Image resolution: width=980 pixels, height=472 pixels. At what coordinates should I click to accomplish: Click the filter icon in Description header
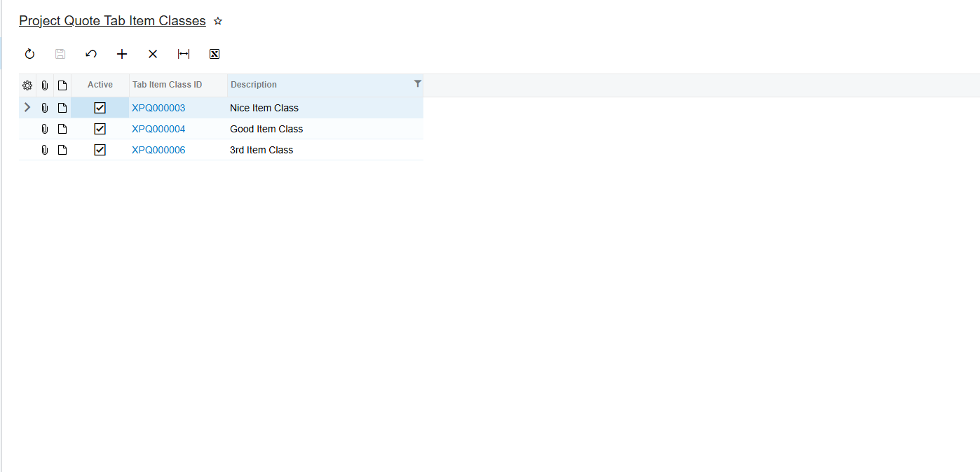tap(418, 83)
